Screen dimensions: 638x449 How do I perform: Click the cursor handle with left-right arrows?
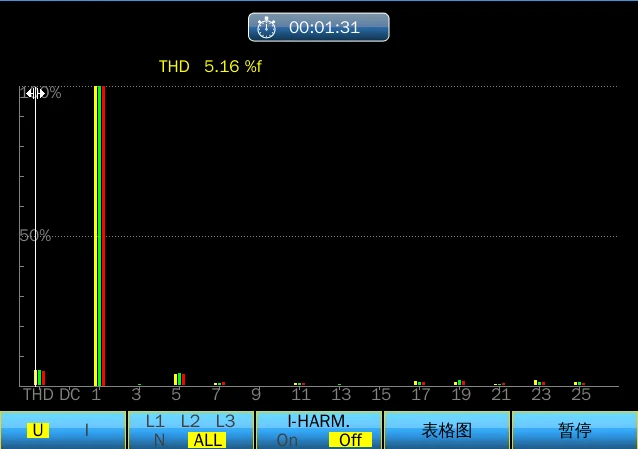tap(35, 94)
